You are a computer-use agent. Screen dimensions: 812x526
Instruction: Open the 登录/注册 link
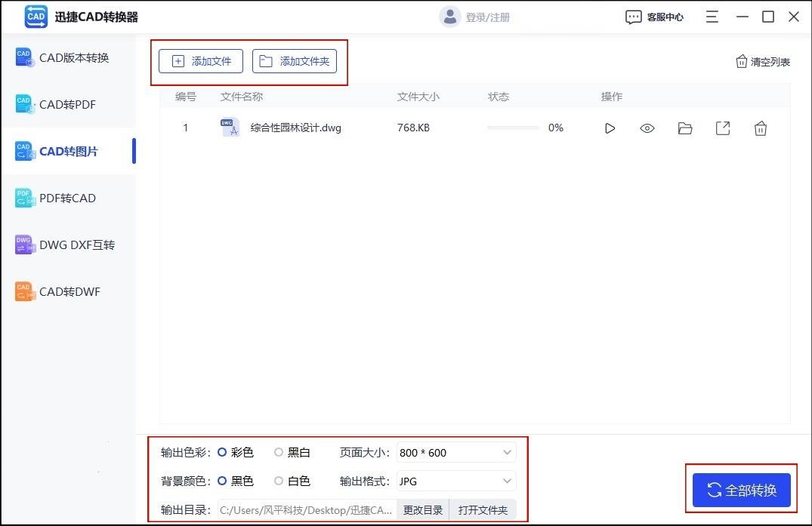(488, 17)
